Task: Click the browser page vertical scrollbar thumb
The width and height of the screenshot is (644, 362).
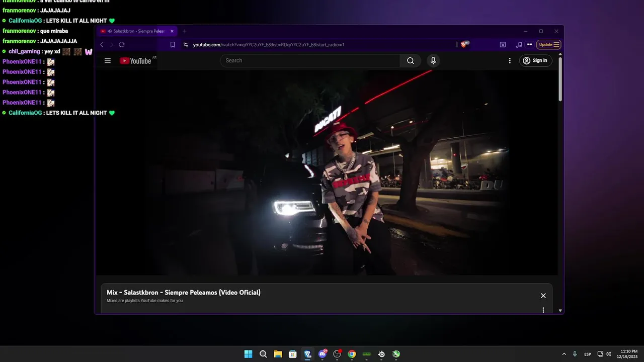Action: 560,79
